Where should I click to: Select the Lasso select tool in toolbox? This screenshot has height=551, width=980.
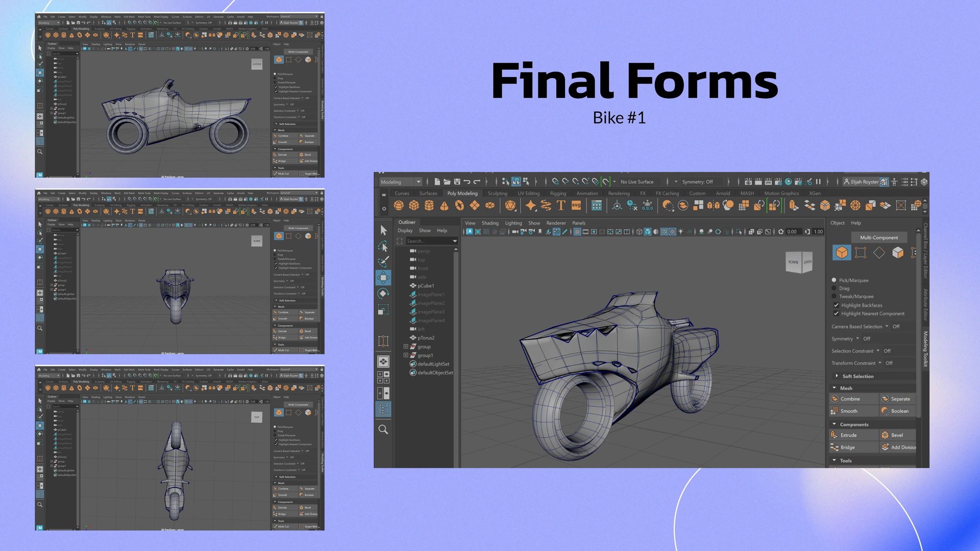point(383,247)
